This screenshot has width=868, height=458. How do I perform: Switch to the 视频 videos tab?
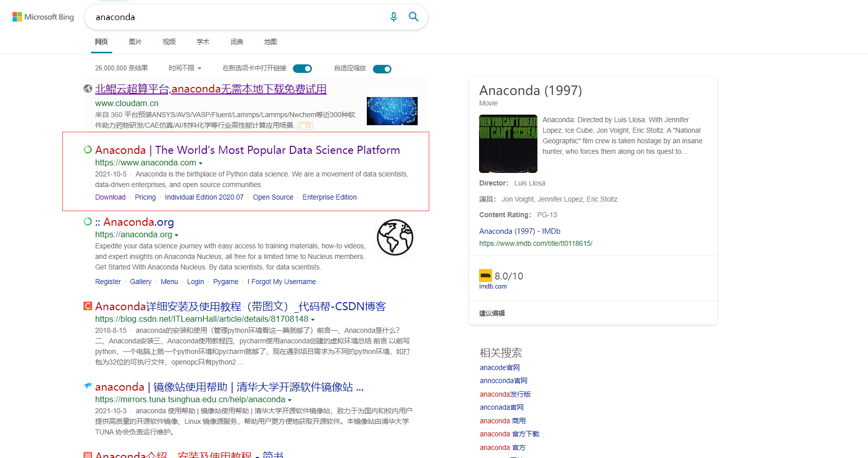click(169, 42)
